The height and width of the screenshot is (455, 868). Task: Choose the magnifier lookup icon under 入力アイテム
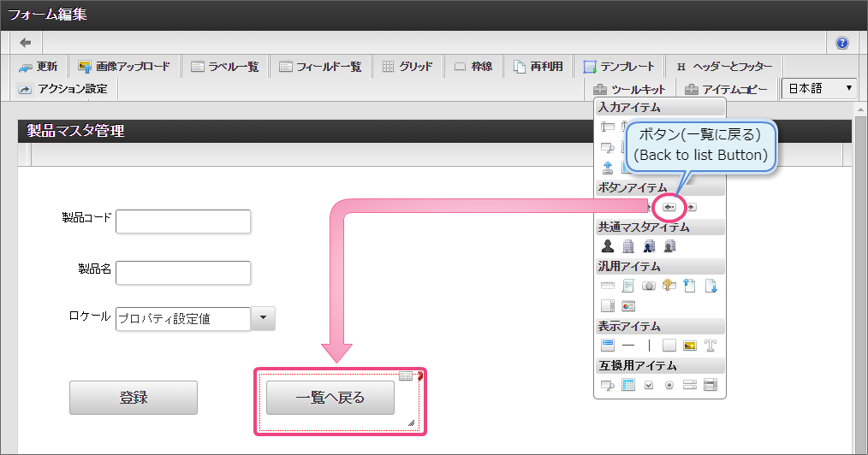(608, 148)
